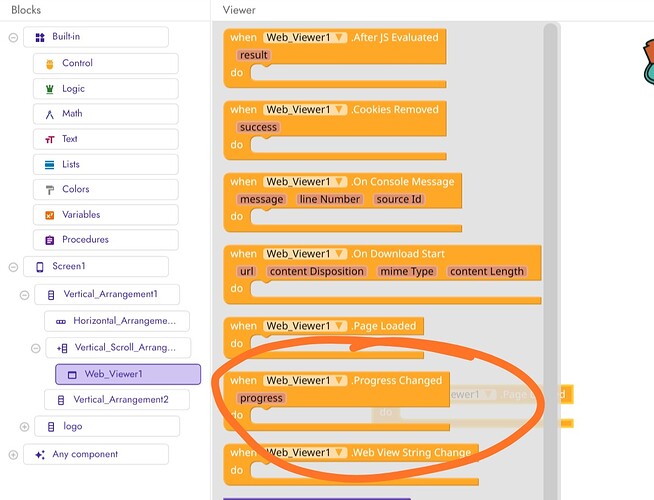Click the Colors paint roller icon
Screen dimensions: 654x500
click(x=50, y=190)
